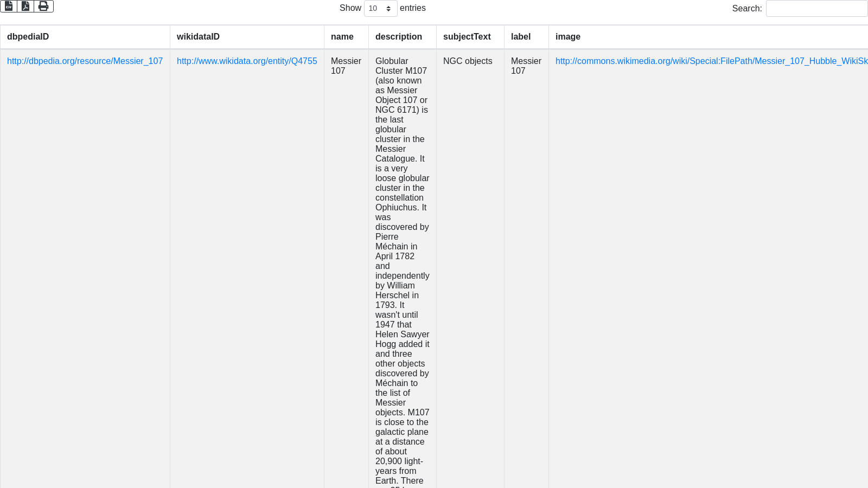
Task: Click the 'Search:' label text
Action: [746, 9]
